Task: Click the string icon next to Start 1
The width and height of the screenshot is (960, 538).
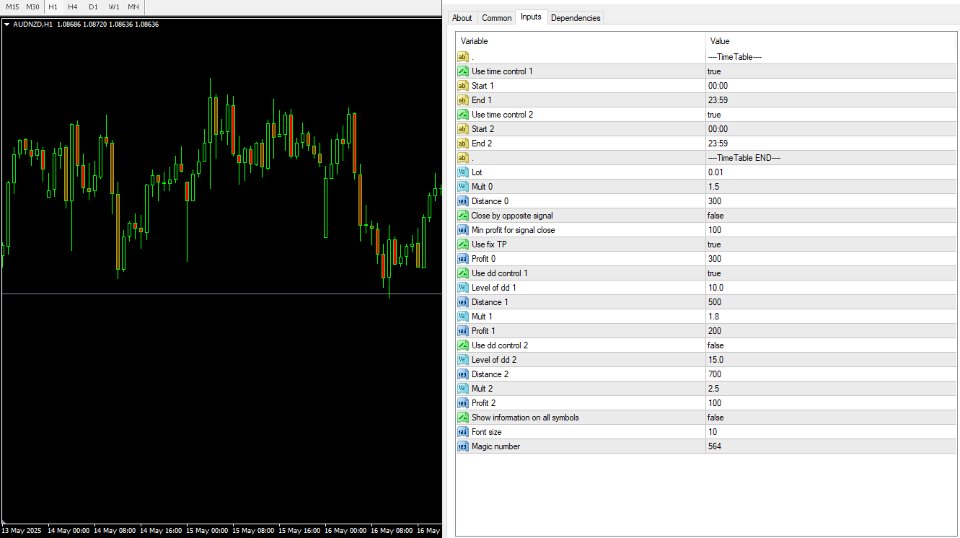Action: 463,86
